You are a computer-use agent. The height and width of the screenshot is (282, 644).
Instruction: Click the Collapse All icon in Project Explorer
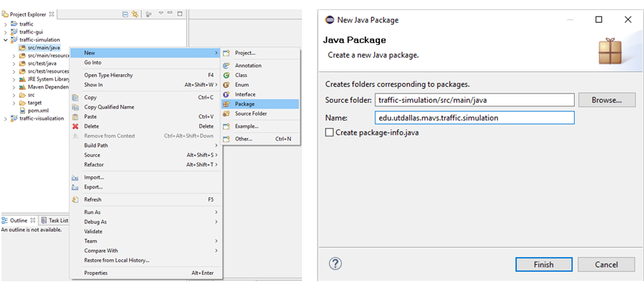(x=125, y=14)
